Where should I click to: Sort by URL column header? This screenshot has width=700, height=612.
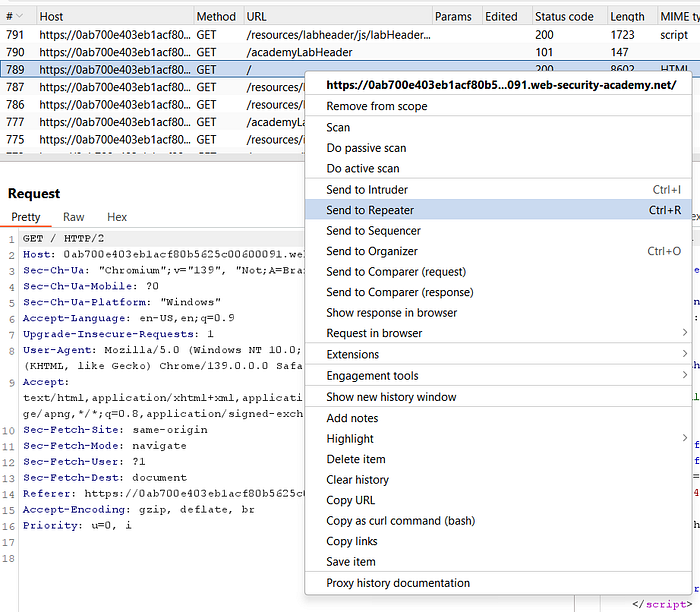[x=338, y=17]
